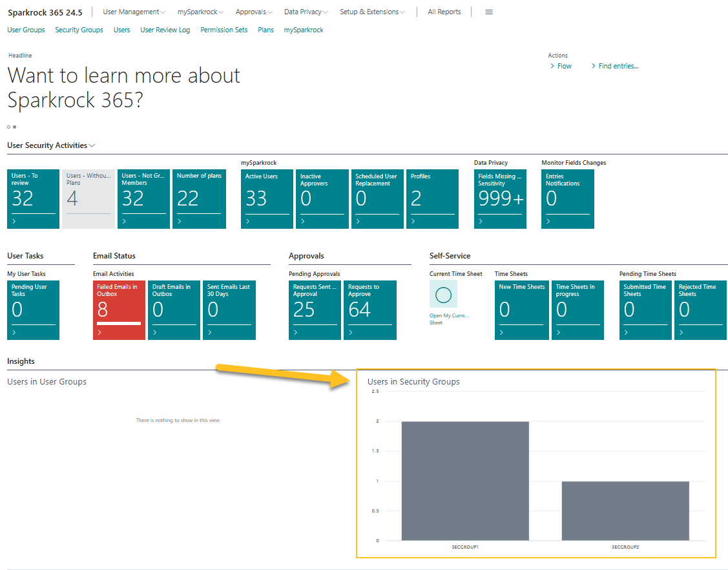Expand the User Security Activities chevron
The width and height of the screenshot is (728, 570).
(92, 146)
